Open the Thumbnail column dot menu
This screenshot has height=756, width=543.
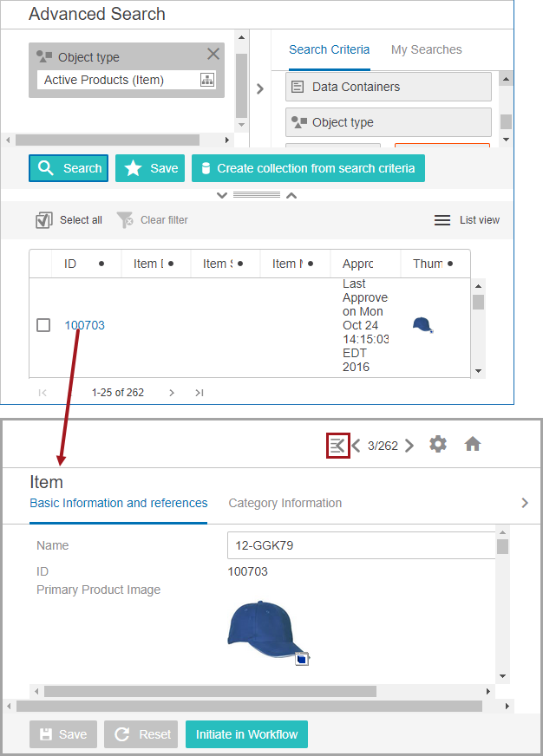pos(450,264)
